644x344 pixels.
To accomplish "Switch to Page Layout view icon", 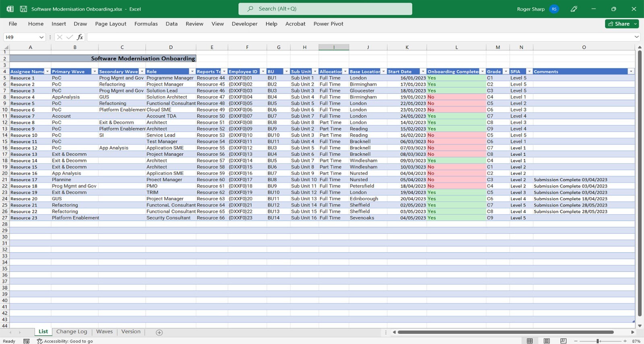I will coord(547,341).
